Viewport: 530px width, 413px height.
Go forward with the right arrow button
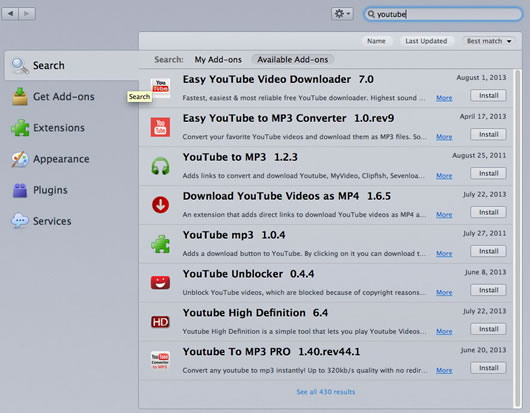pos(27,14)
